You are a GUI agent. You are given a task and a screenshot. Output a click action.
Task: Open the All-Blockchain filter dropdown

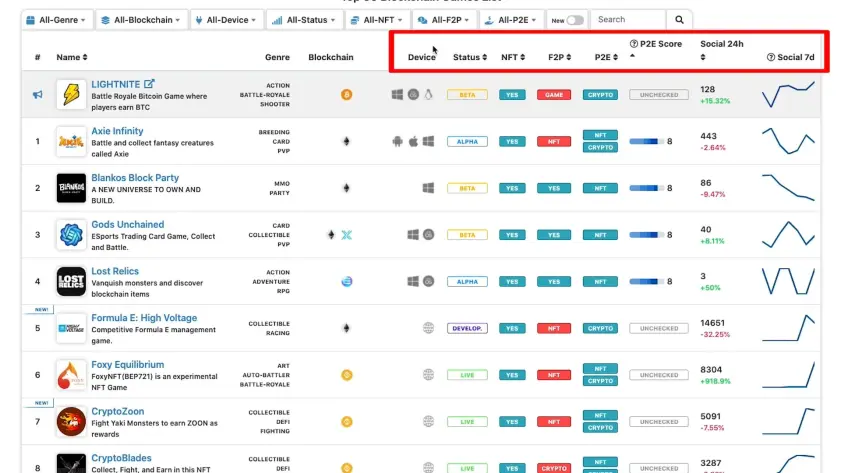[x=142, y=20]
